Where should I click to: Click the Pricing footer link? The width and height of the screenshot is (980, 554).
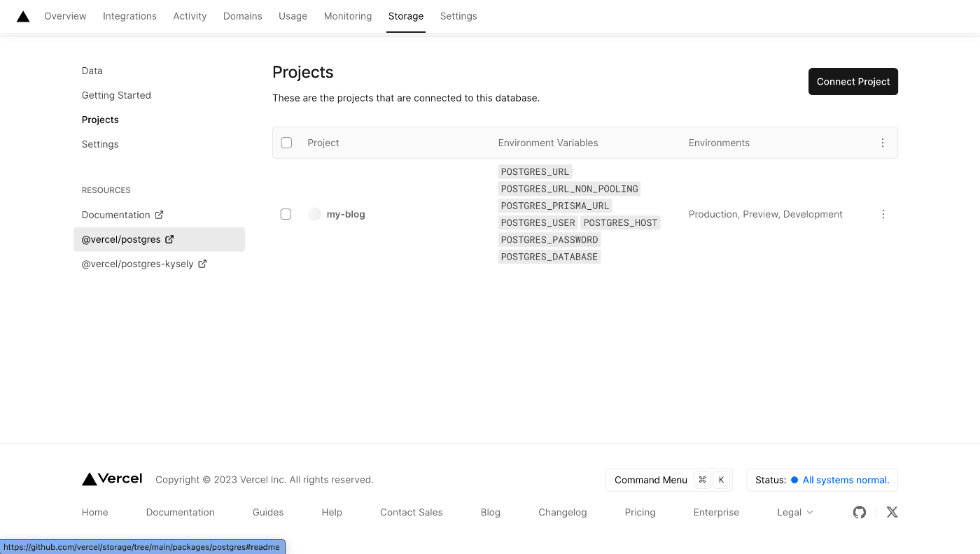640,512
